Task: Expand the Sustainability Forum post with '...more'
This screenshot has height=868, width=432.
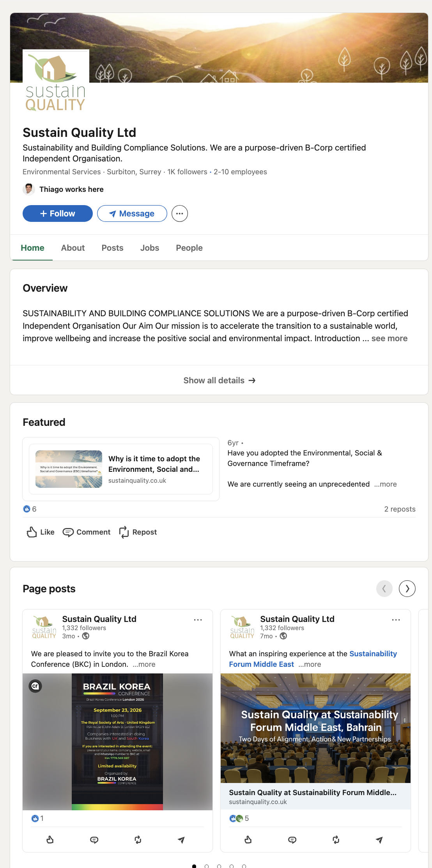Action: [x=310, y=664]
